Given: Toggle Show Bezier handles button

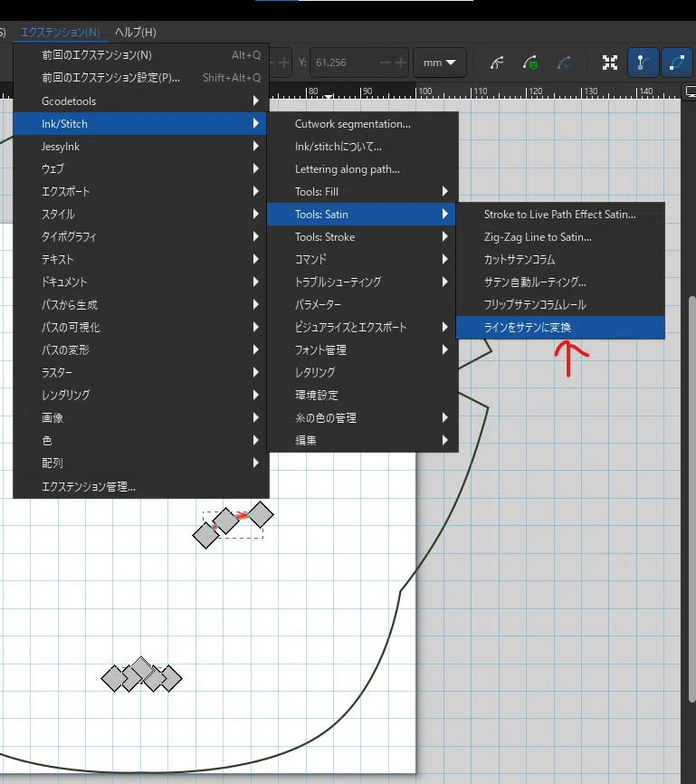Looking at the screenshot, I should (x=643, y=62).
